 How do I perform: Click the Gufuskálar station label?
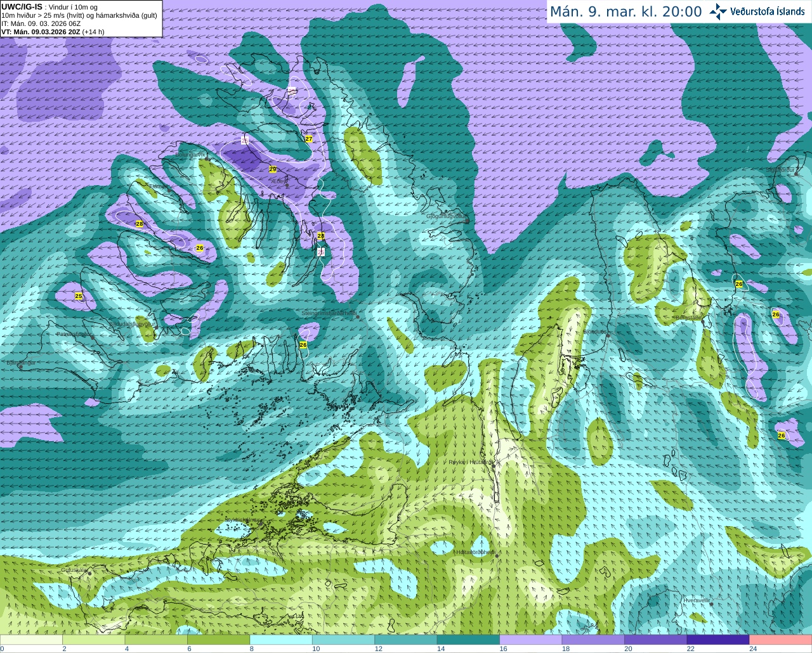coord(74,569)
